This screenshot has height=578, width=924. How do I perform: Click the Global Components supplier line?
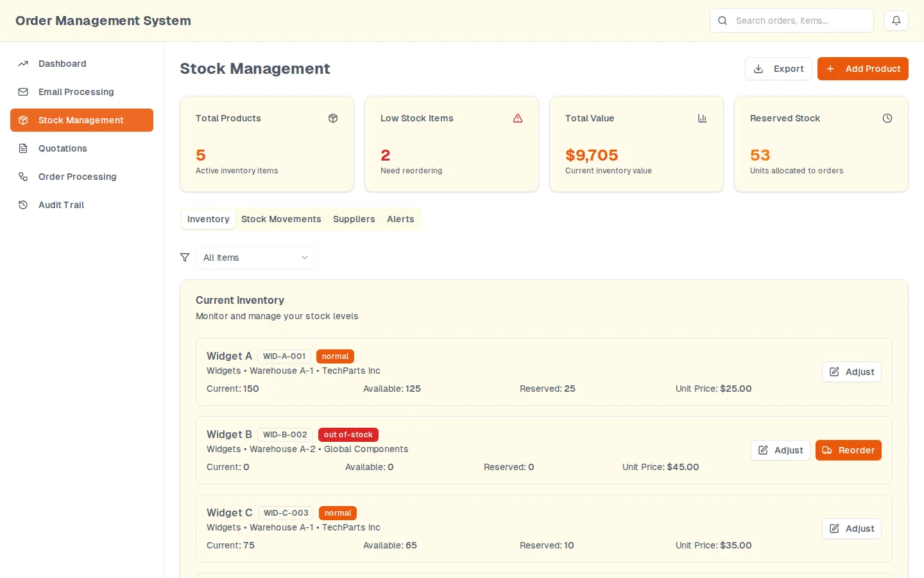pyautogui.click(x=307, y=449)
